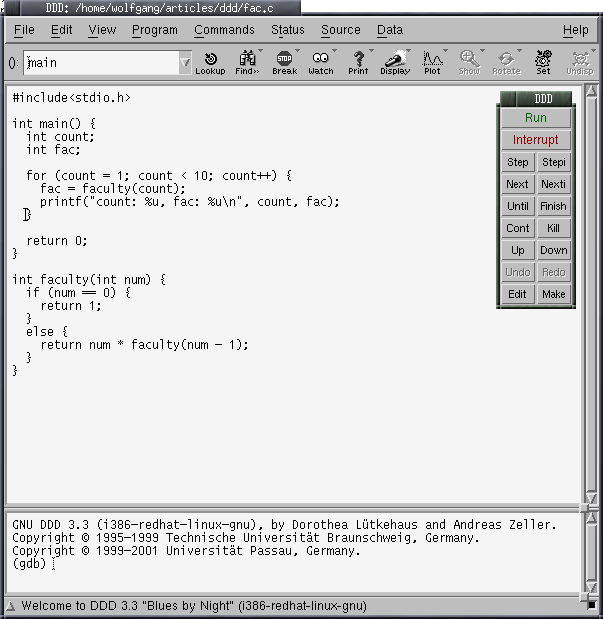Click the Cont button in command tool

tap(518, 228)
